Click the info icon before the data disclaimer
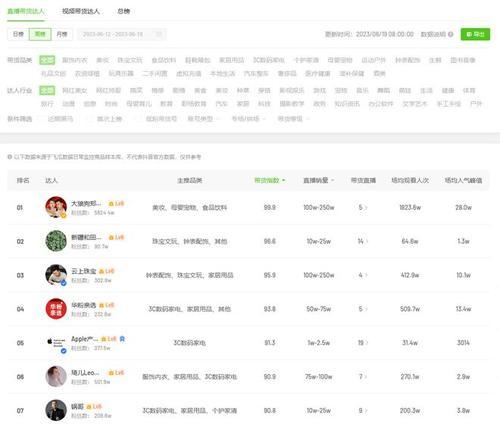 pyautogui.click(x=10, y=157)
